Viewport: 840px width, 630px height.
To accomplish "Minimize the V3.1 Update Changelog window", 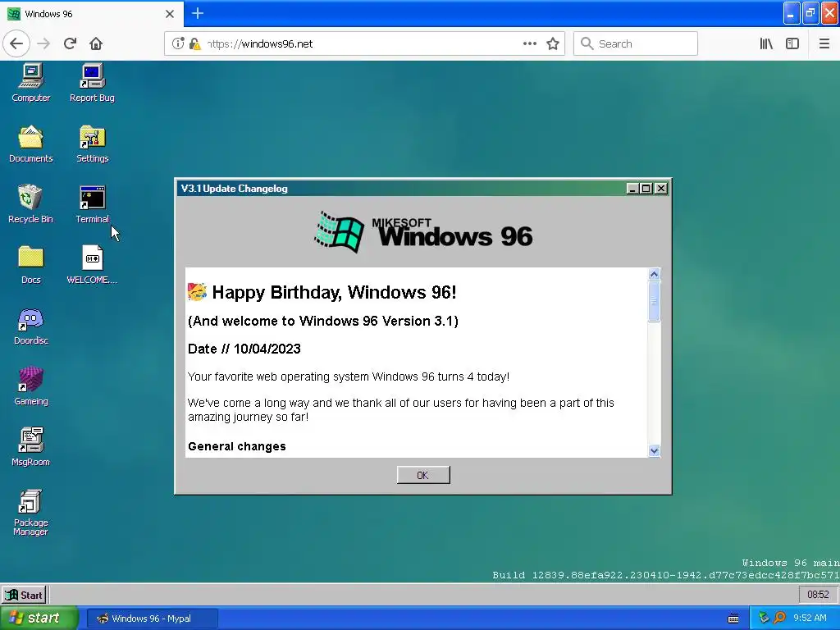I will [632, 189].
